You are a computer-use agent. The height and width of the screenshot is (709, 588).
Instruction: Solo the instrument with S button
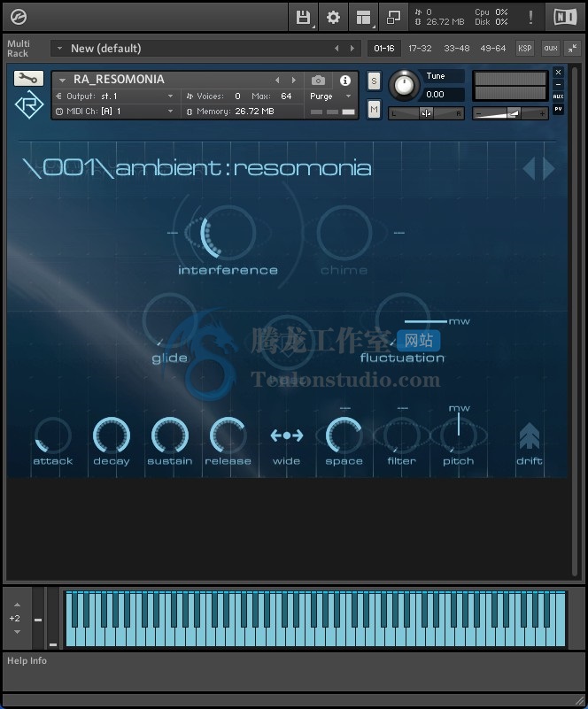pyautogui.click(x=374, y=81)
